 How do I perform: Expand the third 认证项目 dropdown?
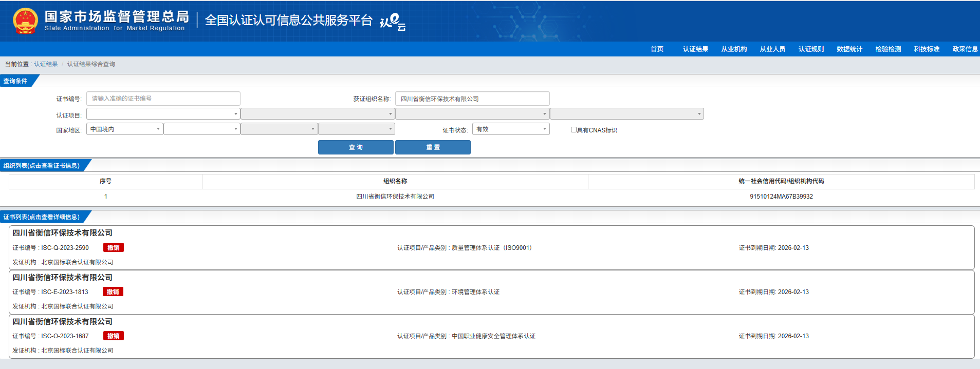tap(472, 114)
